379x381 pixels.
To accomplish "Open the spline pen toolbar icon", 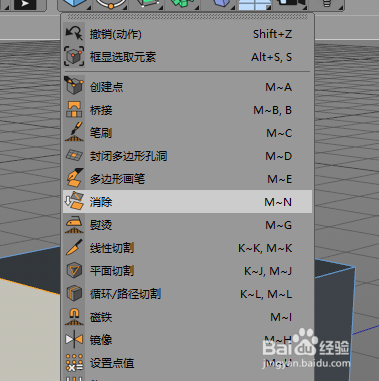I will [111, 4].
